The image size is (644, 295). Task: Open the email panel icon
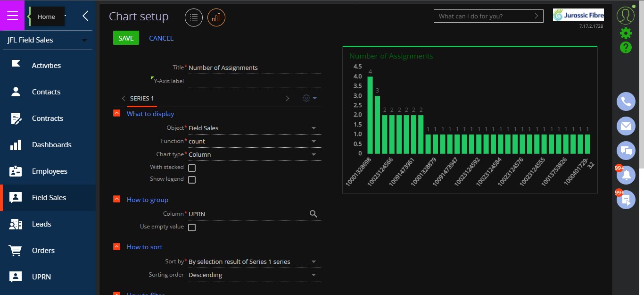[626, 126]
